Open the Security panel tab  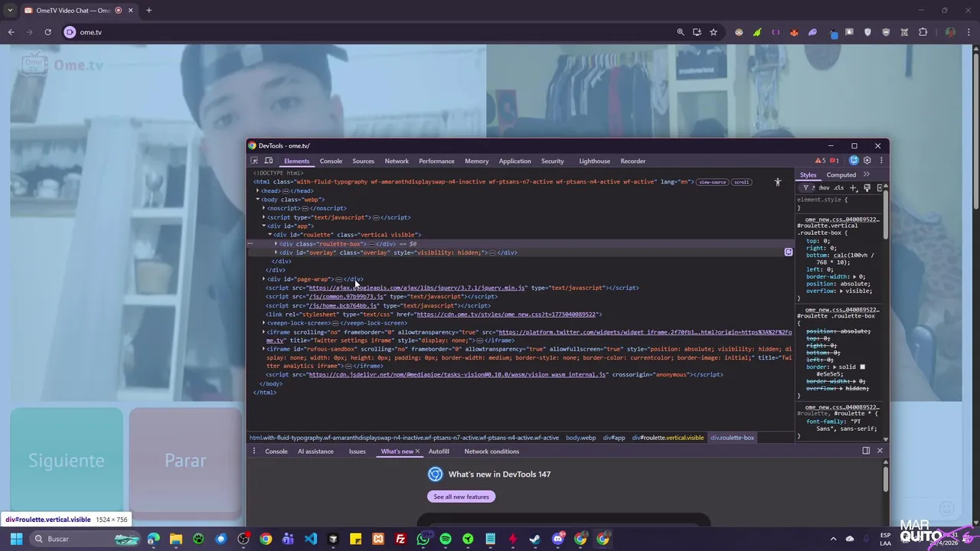pos(552,161)
